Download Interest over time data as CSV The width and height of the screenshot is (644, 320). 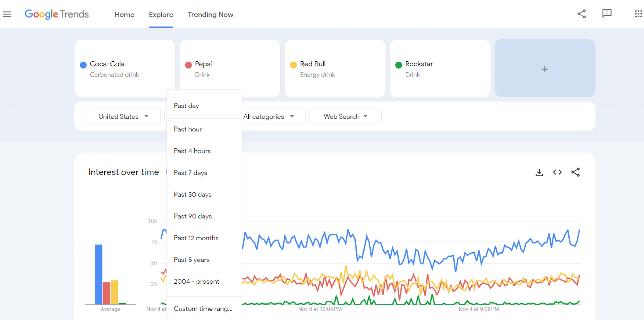coord(539,172)
